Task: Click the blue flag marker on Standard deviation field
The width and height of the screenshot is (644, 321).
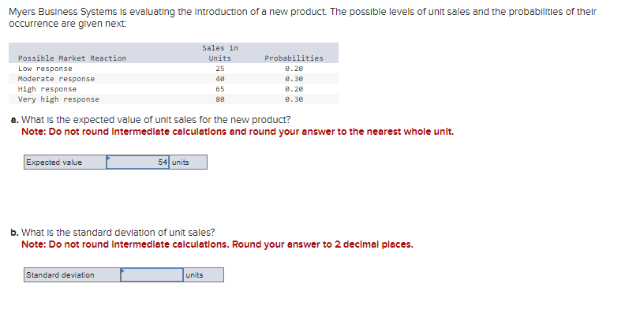Action: [123, 270]
